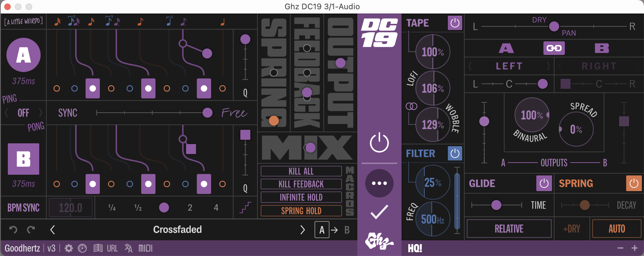Click the Q label of delay B

[245, 188]
